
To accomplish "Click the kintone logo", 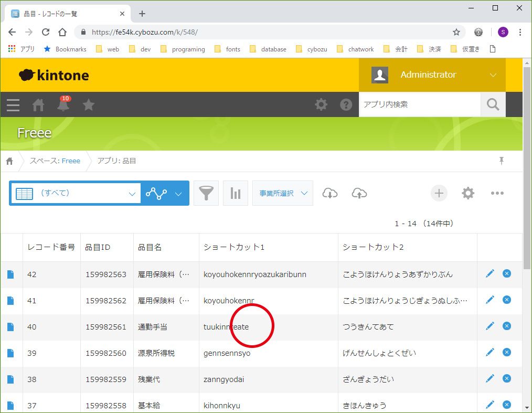I will 54,75.
